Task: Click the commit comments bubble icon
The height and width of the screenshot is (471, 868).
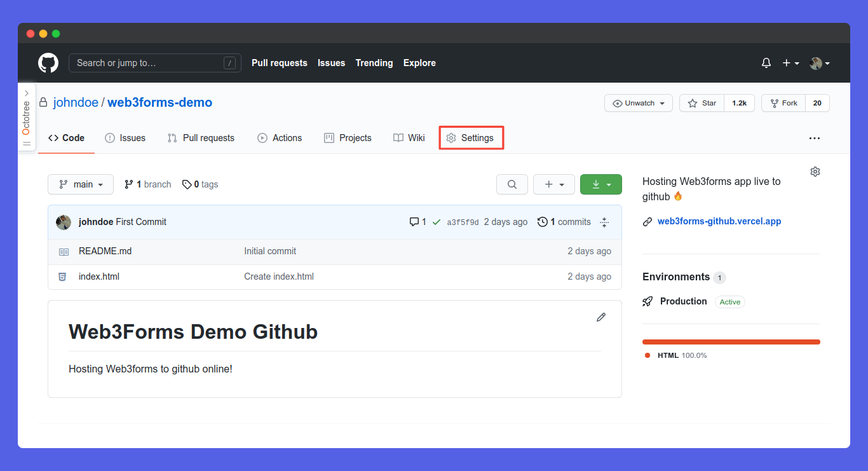Action: tap(414, 222)
